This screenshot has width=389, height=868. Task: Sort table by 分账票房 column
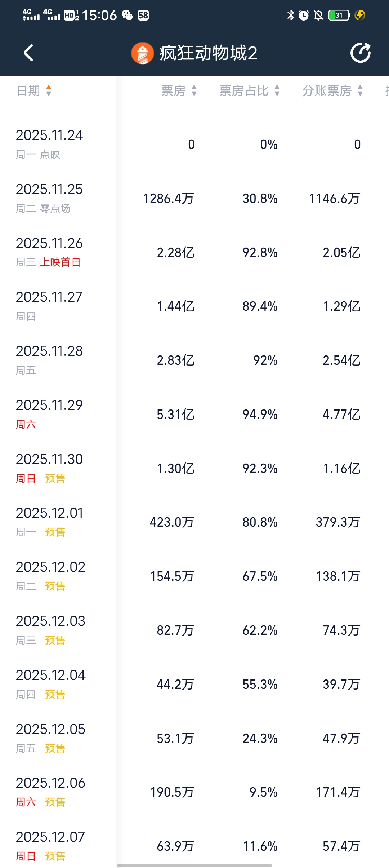pyautogui.click(x=332, y=90)
